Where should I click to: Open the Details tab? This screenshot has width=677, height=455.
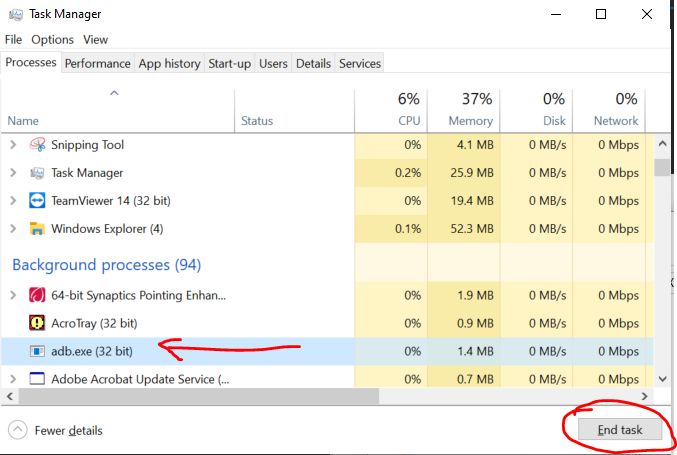(313, 63)
